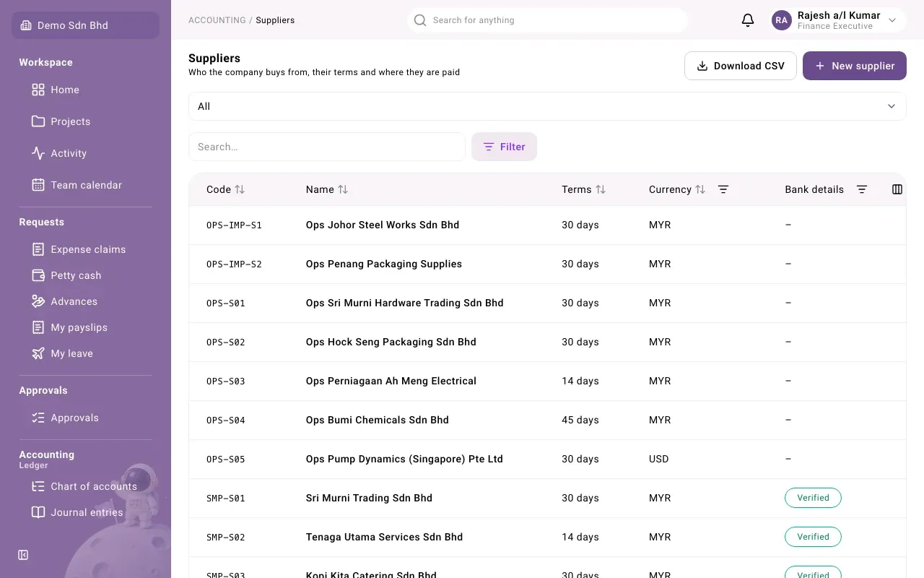The height and width of the screenshot is (578, 924).
Task: Click the suppliers table Search box
Action: (327, 147)
